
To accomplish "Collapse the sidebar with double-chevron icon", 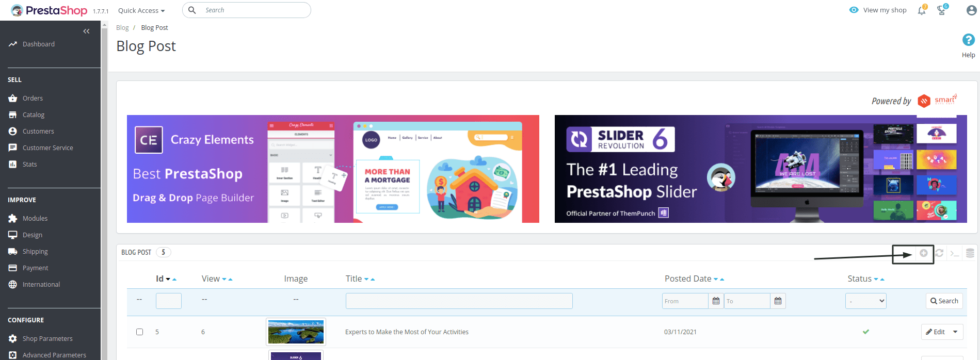I will (x=86, y=31).
